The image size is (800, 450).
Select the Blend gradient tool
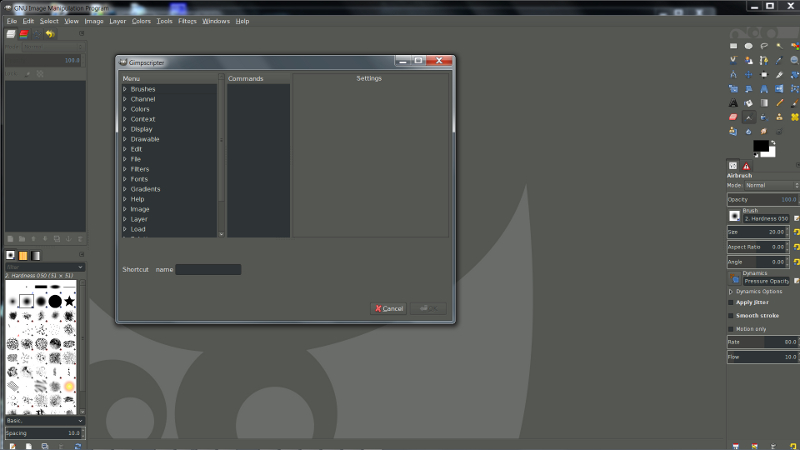(764, 103)
